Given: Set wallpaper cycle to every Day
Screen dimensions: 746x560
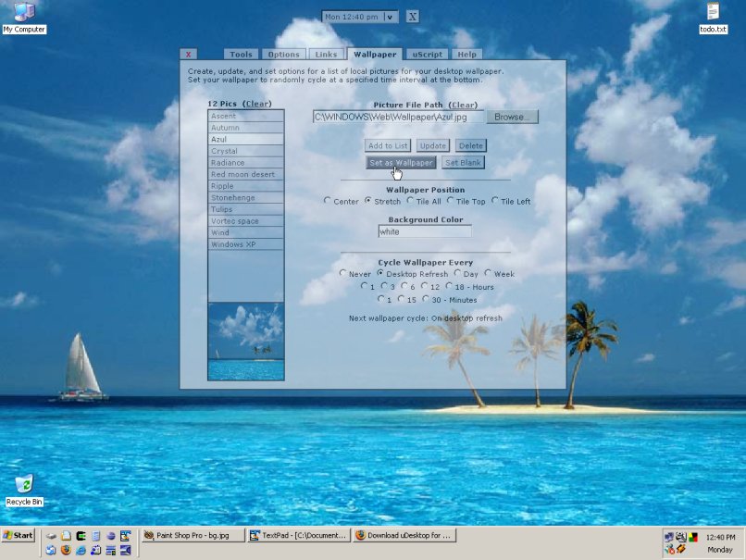Looking at the screenshot, I should click(x=457, y=274).
